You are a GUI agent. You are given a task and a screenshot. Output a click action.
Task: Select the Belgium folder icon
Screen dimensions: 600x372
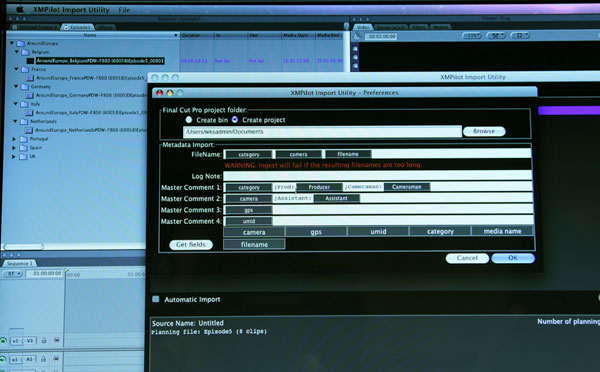coord(25,52)
